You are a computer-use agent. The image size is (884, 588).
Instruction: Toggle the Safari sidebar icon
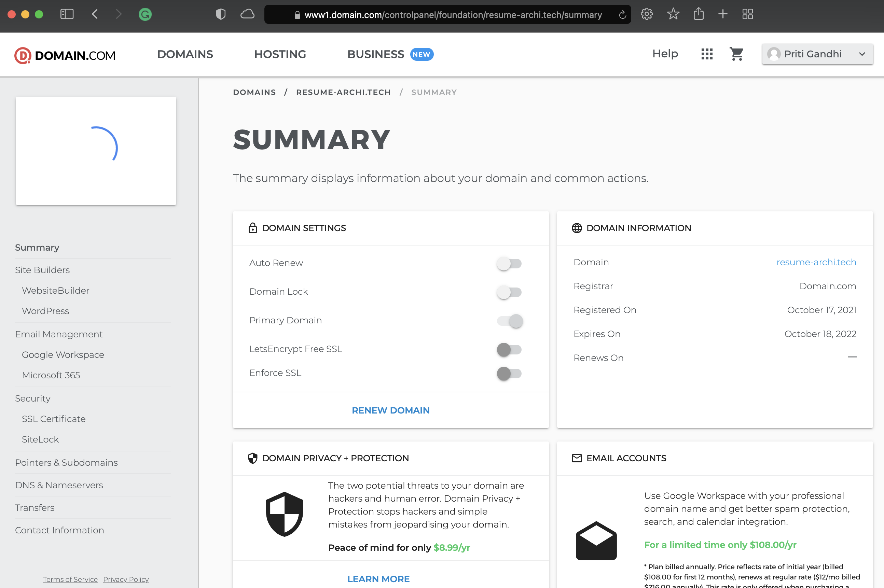click(67, 14)
